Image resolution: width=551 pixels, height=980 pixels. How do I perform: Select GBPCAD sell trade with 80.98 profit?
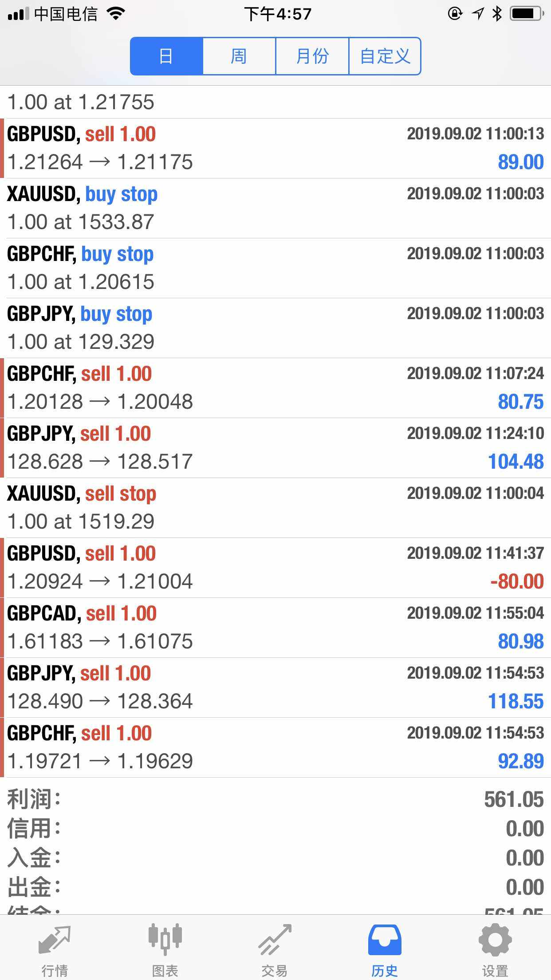275,628
